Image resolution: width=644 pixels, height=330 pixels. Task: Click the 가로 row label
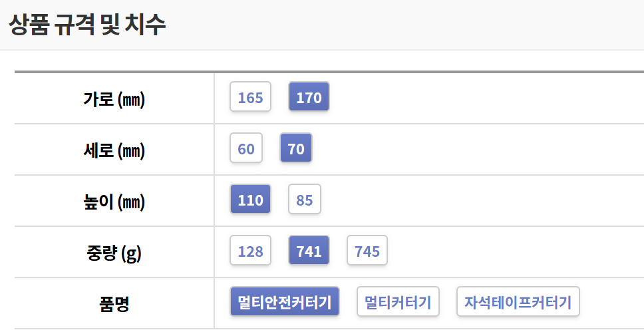[x=99, y=99]
